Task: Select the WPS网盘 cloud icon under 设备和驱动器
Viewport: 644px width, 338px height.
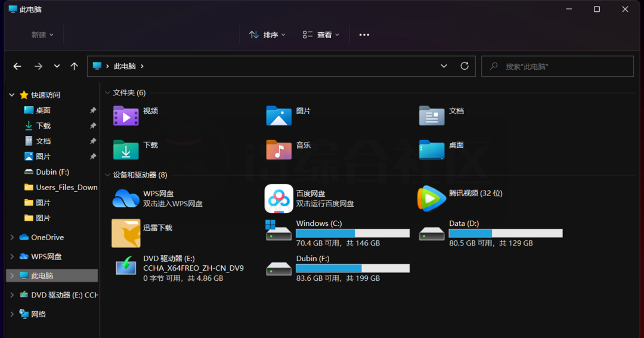Action: (126, 199)
